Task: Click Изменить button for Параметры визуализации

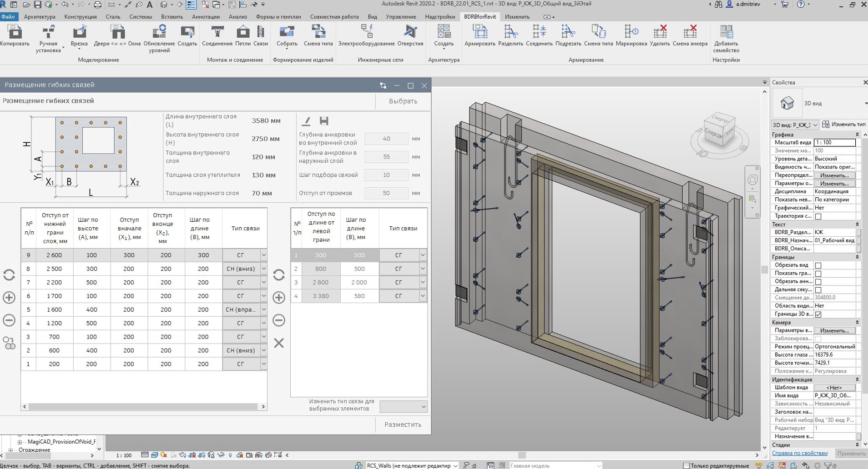Action: point(834,184)
